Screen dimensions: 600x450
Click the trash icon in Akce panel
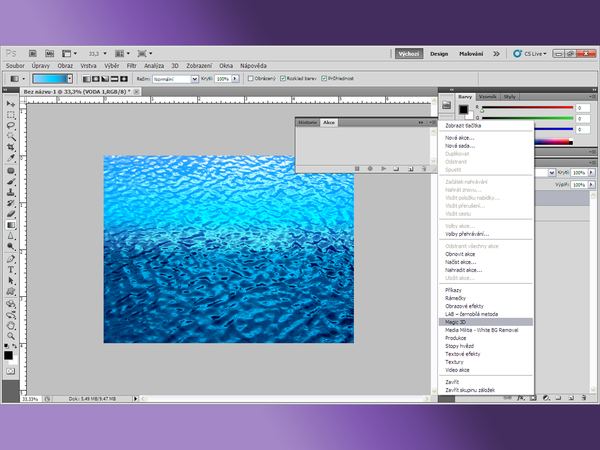pyautogui.click(x=423, y=168)
